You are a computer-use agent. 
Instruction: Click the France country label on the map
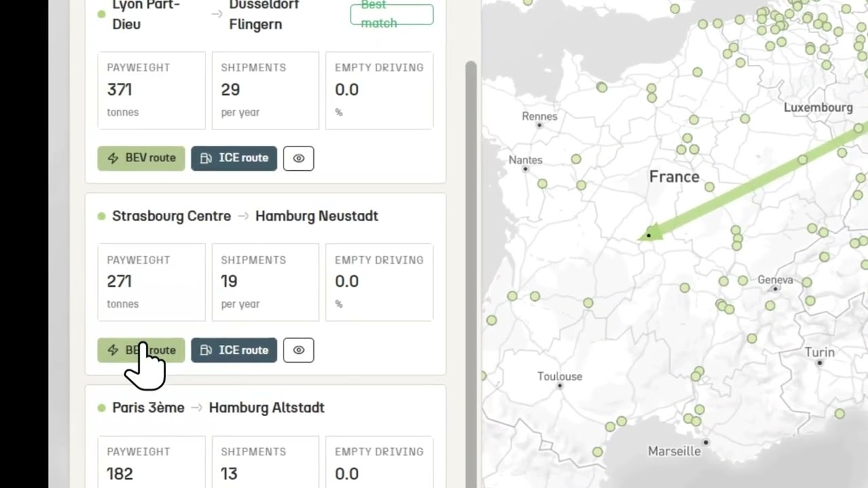tap(674, 177)
